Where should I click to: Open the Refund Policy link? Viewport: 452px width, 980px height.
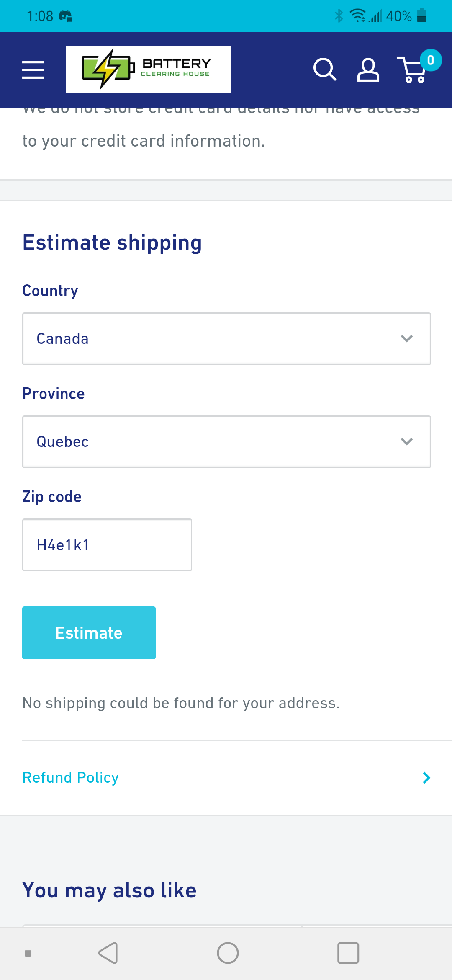[70, 778]
